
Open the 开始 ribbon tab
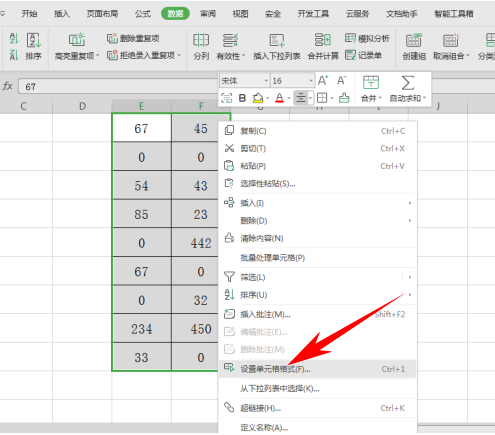(29, 14)
